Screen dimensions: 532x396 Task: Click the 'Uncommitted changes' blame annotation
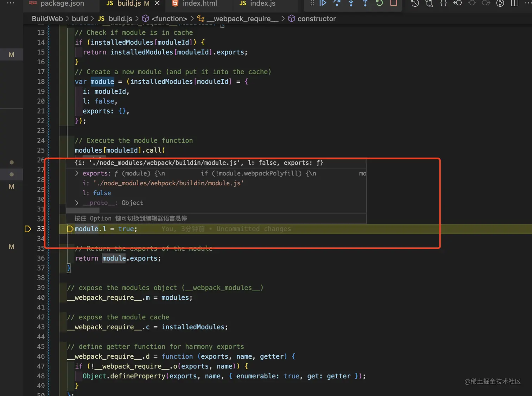tap(254, 229)
